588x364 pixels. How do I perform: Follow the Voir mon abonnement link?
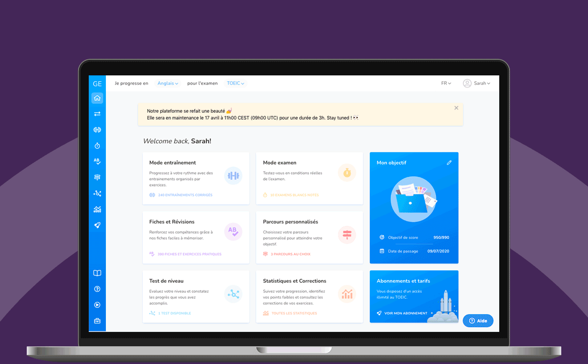(x=405, y=313)
